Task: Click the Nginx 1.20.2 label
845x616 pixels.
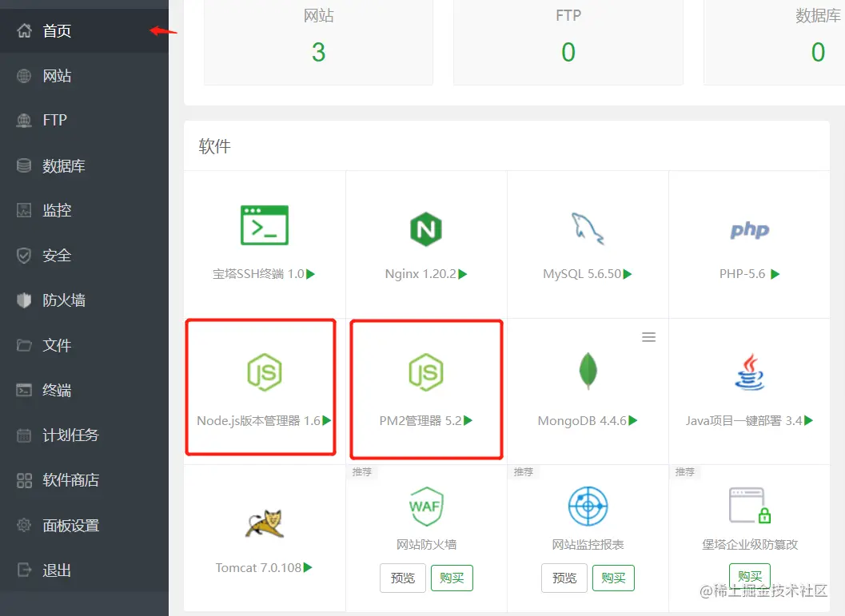Action: click(x=421, y=274)
